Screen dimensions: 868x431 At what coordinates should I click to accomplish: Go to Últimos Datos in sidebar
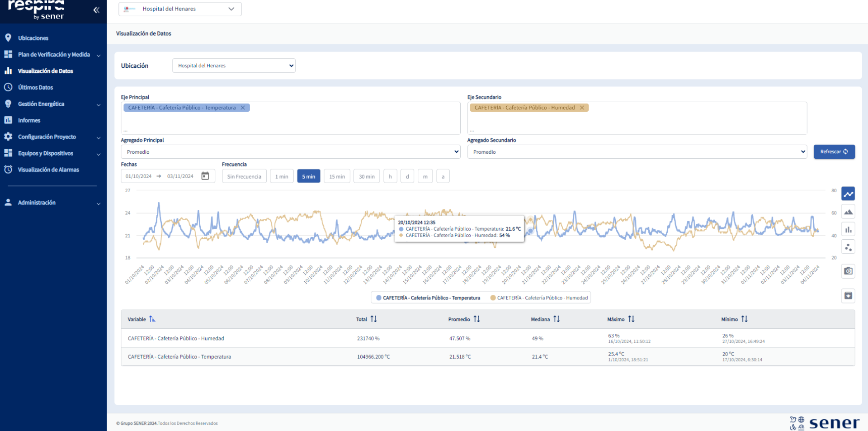(x=35, y=87)
